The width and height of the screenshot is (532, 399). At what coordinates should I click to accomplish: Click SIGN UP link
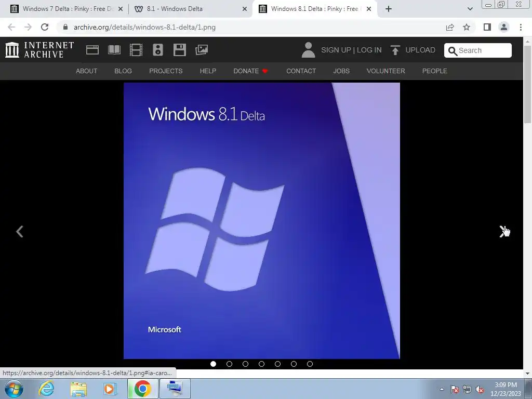coord(336,50)
